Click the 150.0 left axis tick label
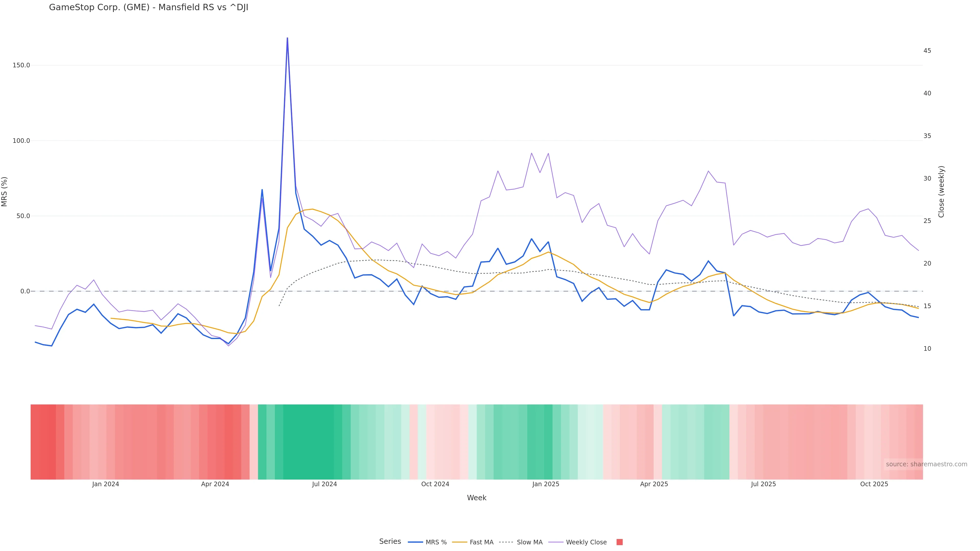 [x=21, y=65]
